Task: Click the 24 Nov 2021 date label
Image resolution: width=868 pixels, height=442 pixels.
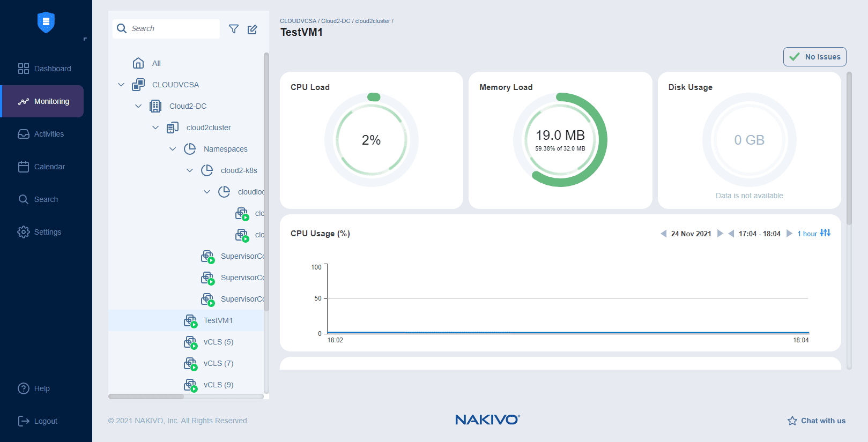Action: point(691,234)
